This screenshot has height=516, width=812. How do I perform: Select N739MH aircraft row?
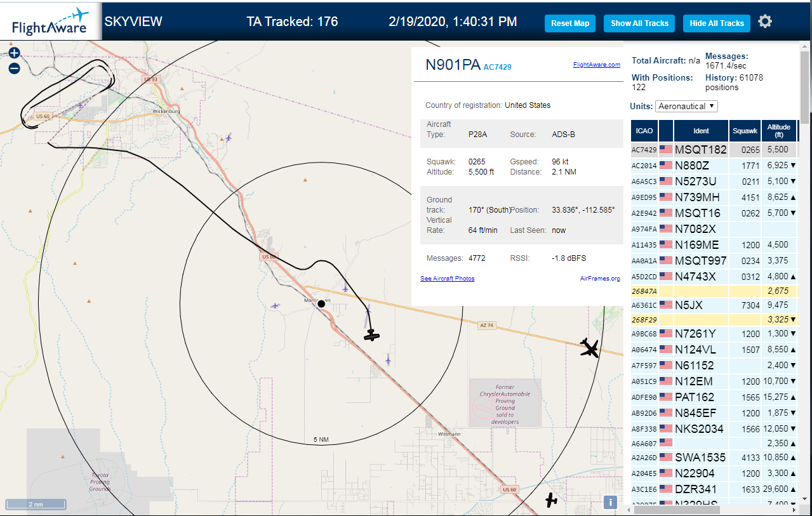click(714, 197)
